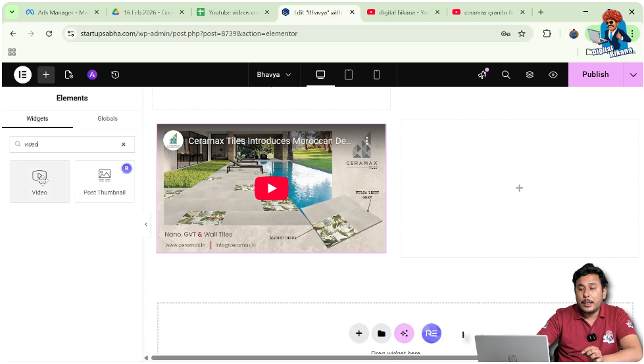This screenshot has width=644, height=364.
Task: Switch to the Widgets tab
Action: pyautogui.click(x=37, y=119)
